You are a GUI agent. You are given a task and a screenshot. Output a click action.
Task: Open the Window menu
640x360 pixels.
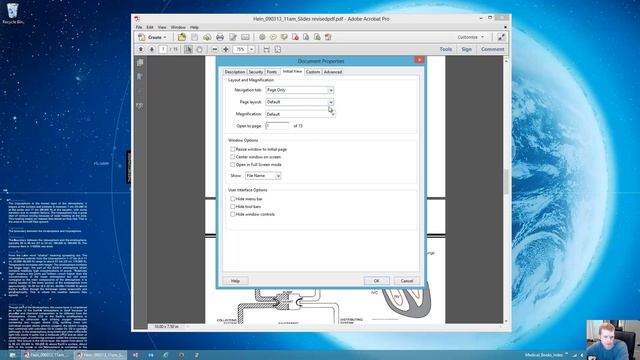pyautogui.click(x=178, y=27)
